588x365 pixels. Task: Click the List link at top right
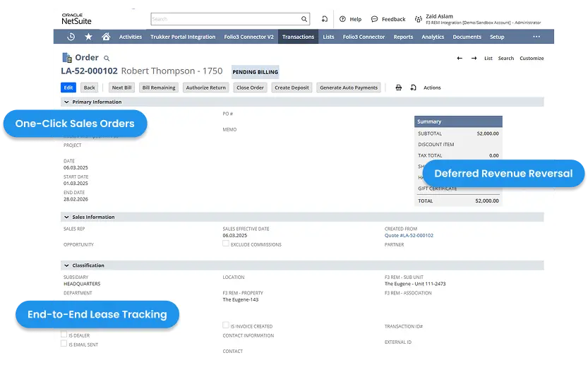pyautogui.click(x=488, y=58)
